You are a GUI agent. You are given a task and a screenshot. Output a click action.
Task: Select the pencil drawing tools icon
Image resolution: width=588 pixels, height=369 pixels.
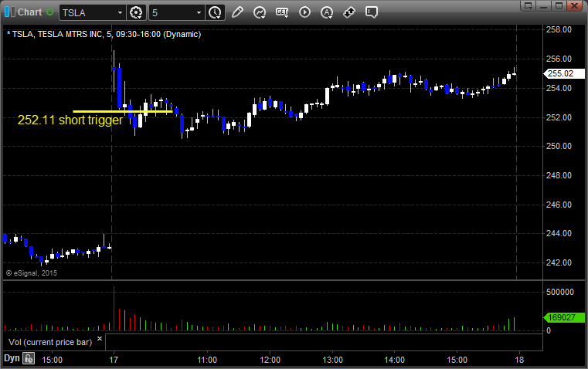[x=237, y=12]
